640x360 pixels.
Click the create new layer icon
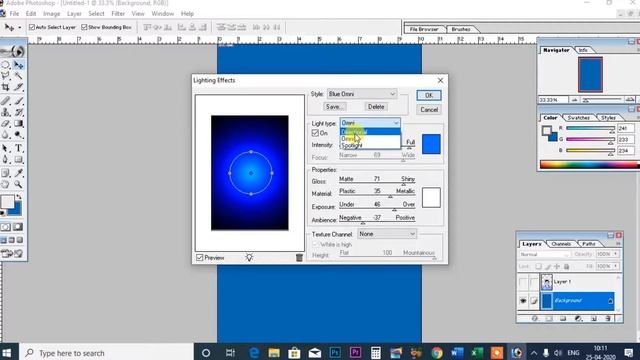[x=593, y=318]
